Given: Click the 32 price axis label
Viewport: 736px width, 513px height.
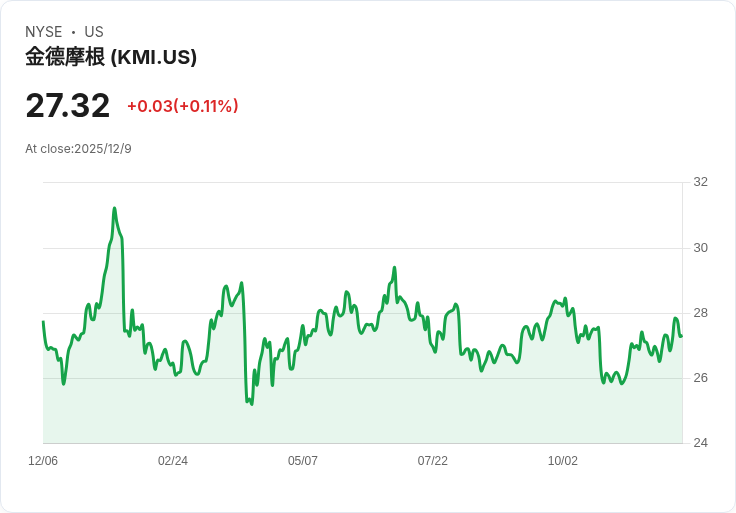Looking at the screenshot, I should (x=700, y=182).
